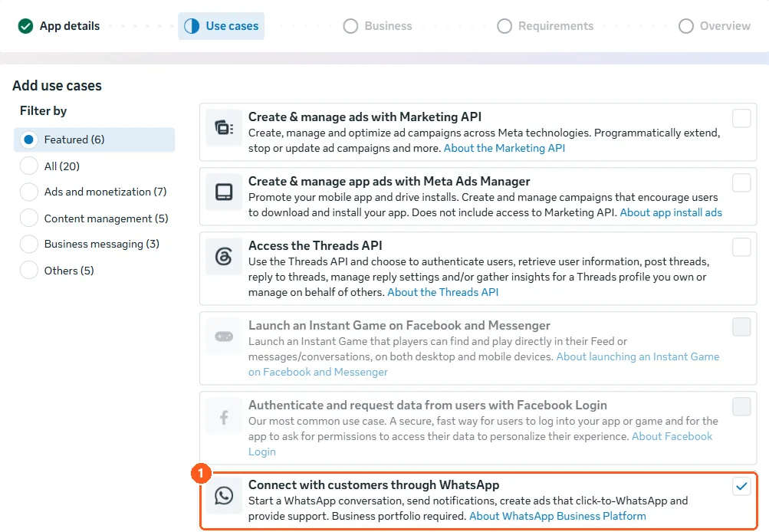Click 'Connect with customers through WhatsApp' title
Image resolution: width=769 pixels, height=532 pixels.
[x=373, y=485]
